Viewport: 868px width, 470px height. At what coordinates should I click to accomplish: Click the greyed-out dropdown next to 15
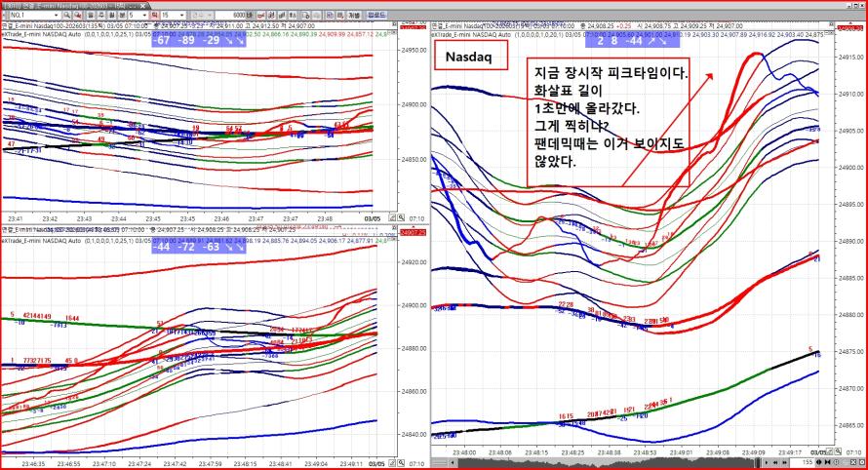(x=202, y=15)
